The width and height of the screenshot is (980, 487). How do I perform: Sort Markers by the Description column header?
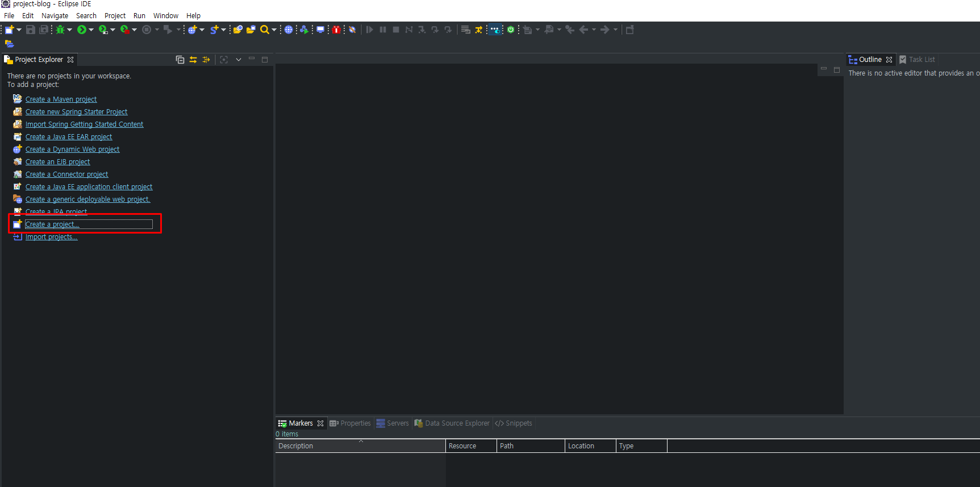point(360,446)
